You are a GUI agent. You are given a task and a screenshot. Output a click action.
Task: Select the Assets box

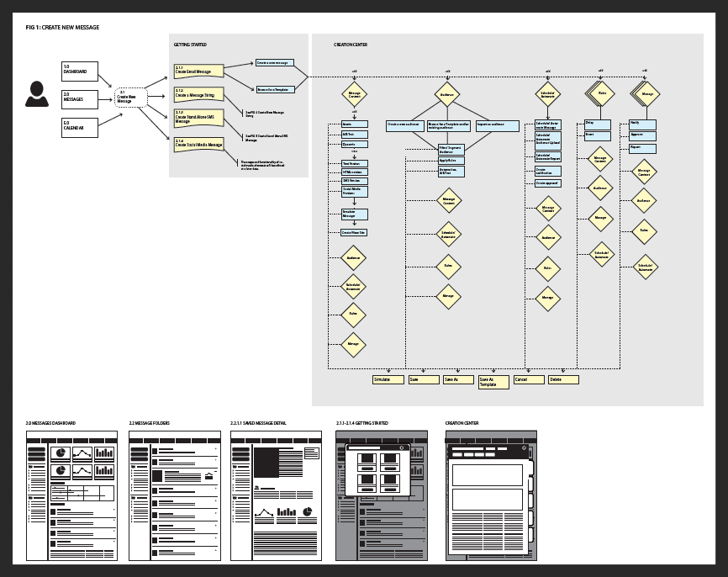355,124
